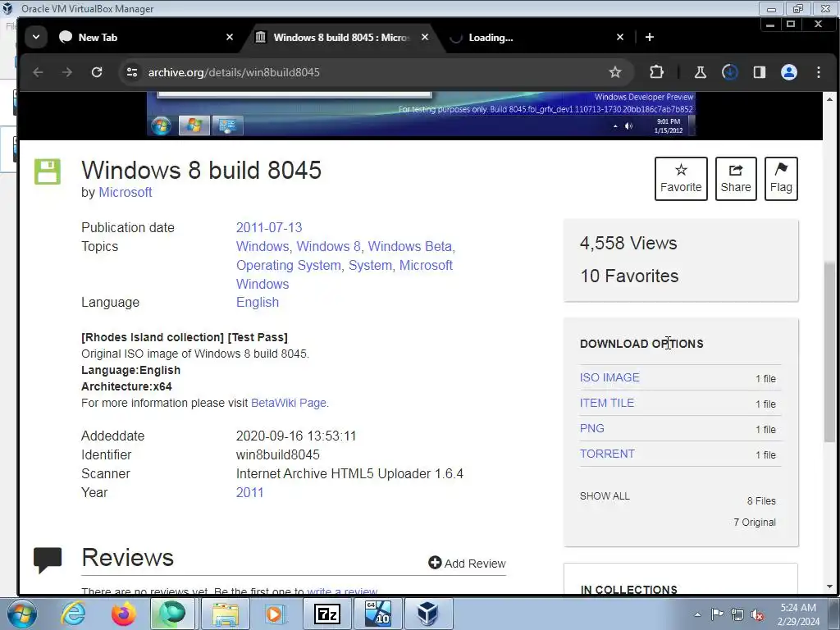Click SHOW ALL download files
Screen dimensions: 840x630
pyautogui.click(x=605, y=496)
